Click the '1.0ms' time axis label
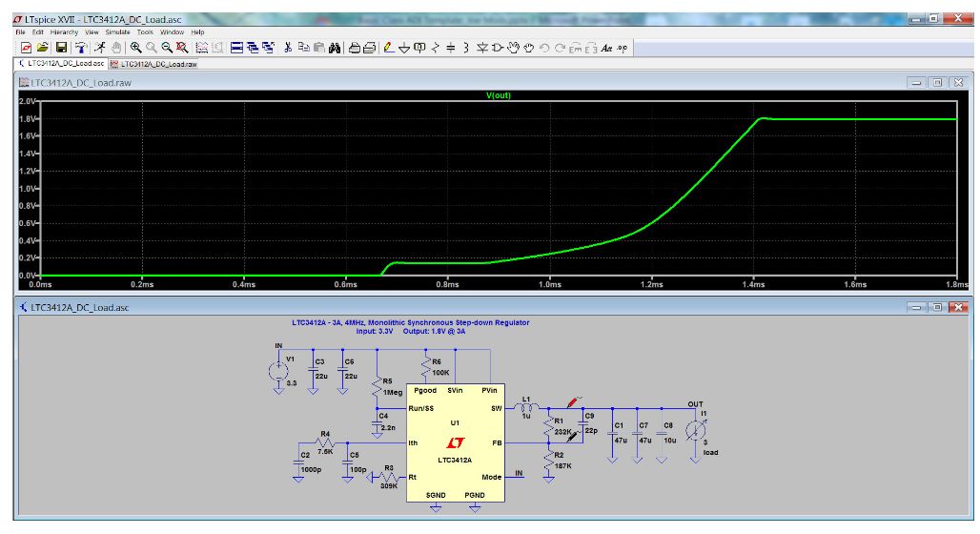The image size is (980, 534). pos(550,284)
